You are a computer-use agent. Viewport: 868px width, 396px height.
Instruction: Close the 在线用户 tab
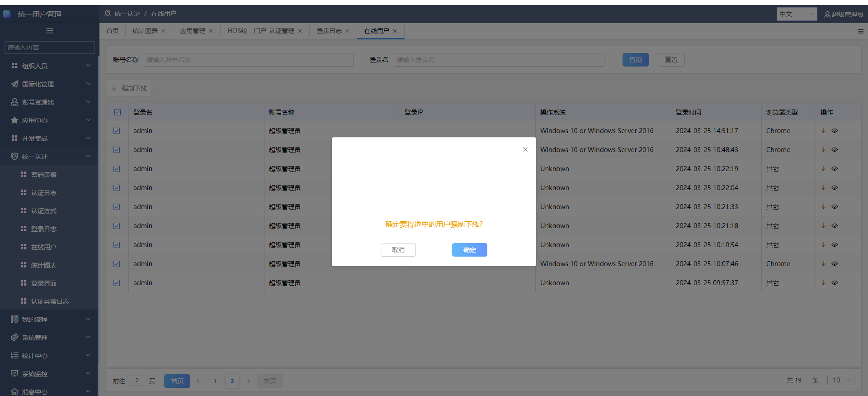395,31
